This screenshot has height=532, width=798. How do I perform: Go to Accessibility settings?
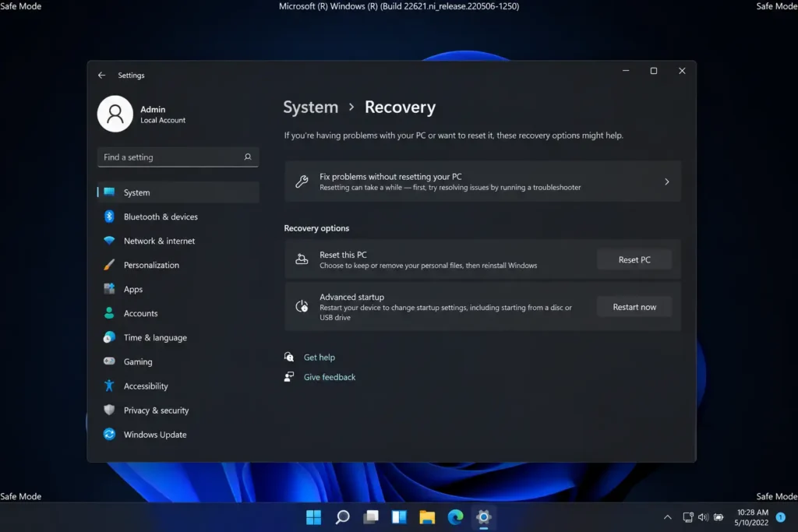point(178,386)
